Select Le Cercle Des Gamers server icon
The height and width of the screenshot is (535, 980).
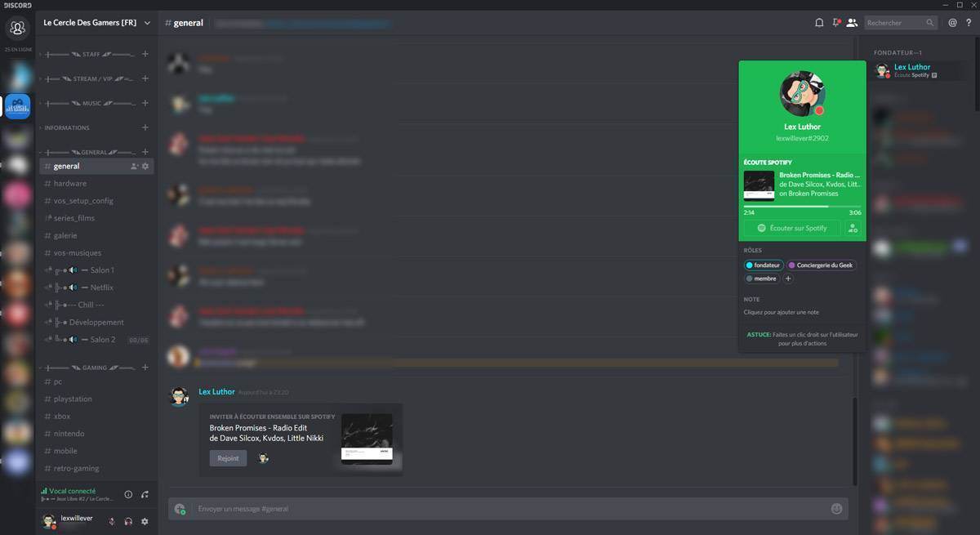(x=18, y=106)
